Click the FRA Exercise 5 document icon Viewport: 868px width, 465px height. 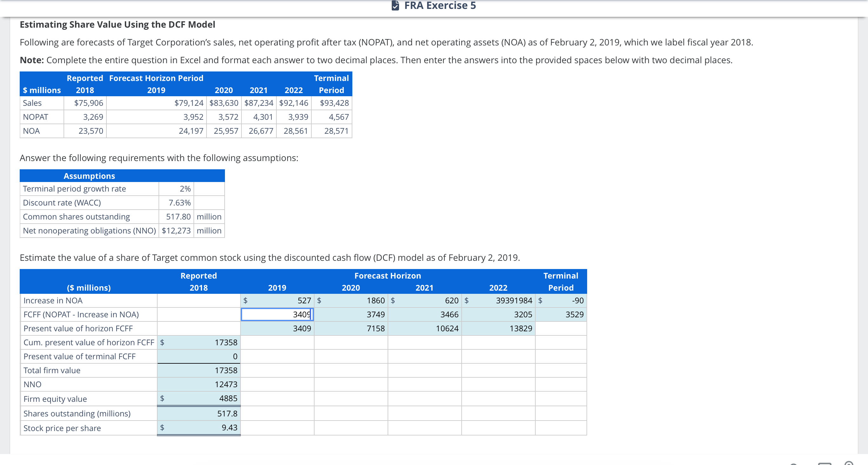click(395, 5)
